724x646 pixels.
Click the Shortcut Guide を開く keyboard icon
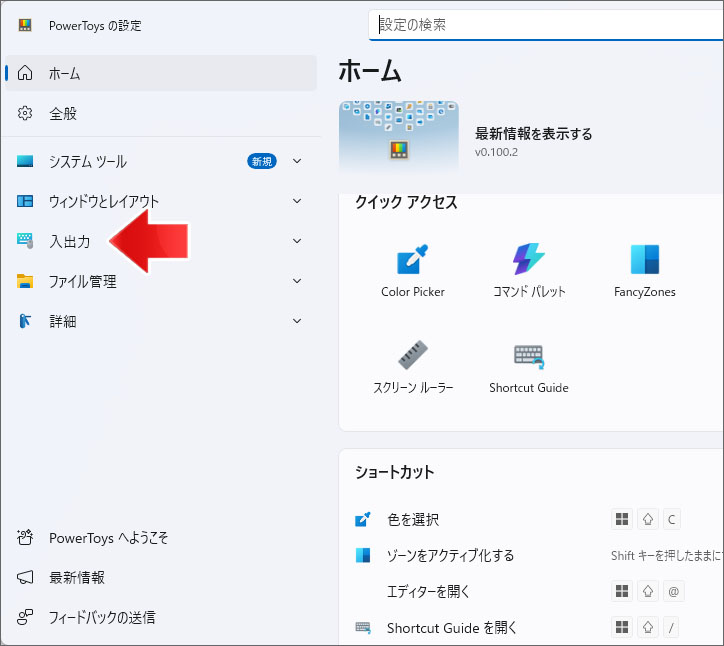[363, 628]
